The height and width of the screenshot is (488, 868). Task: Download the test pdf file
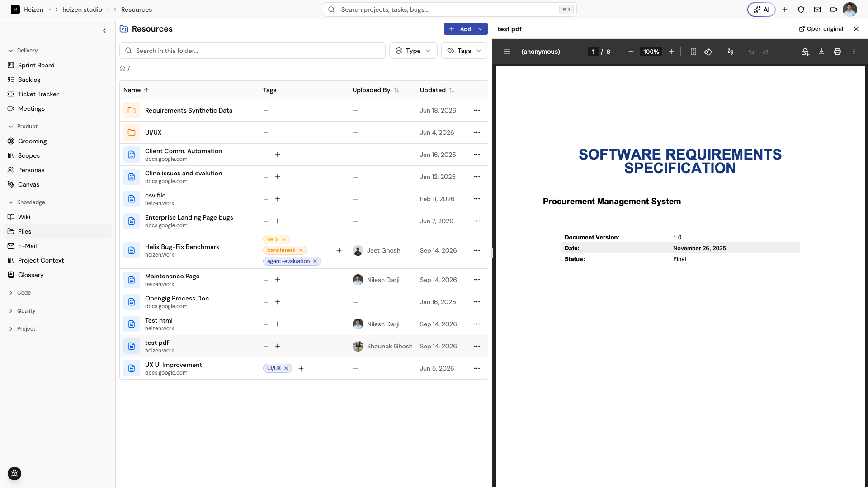821,52
